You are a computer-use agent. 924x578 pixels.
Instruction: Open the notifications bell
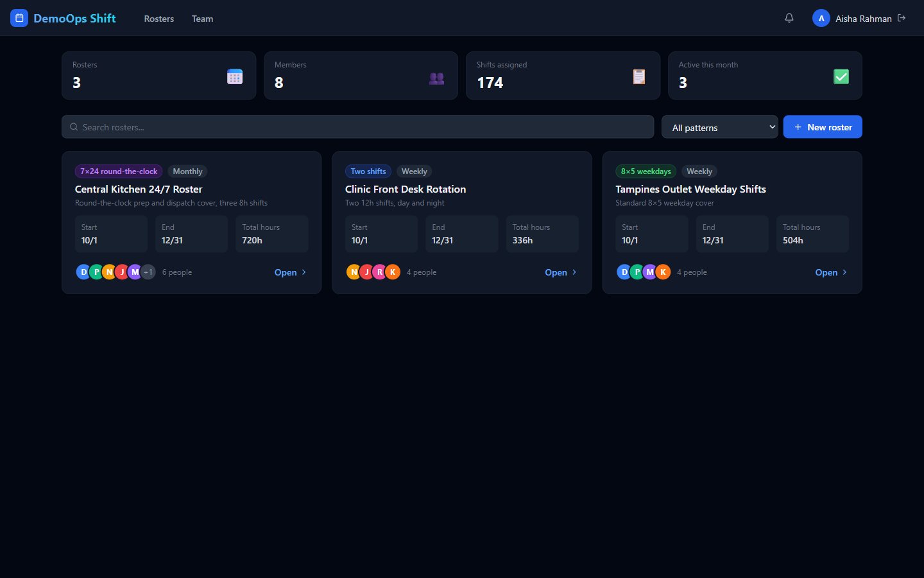(x=789, y=18)
